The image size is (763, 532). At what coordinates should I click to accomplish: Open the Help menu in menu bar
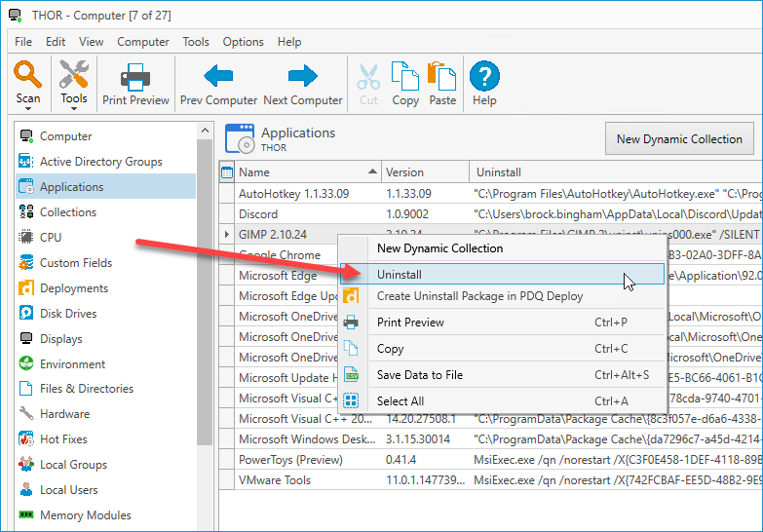pos(289,42)
